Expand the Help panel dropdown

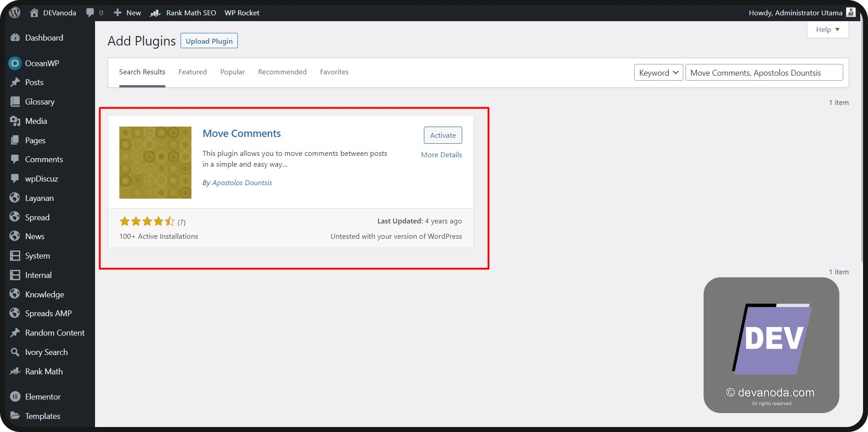827,30
